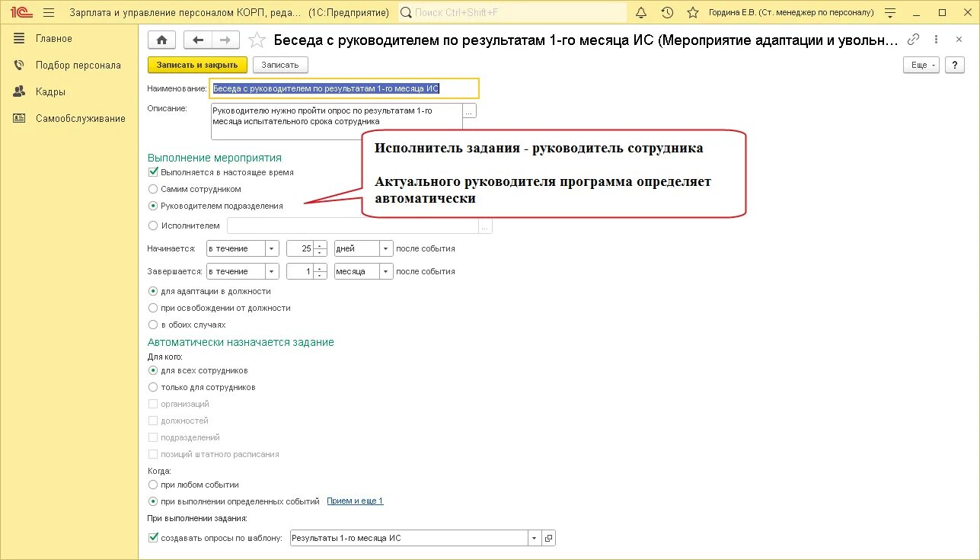
Task: Click the Самообслуживание card icon
Action: (19, 119)
